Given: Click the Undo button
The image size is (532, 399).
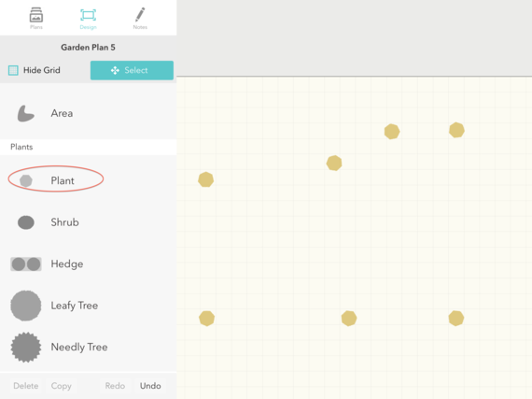Looking at the screenshot, I should click(x=150, y=386).
